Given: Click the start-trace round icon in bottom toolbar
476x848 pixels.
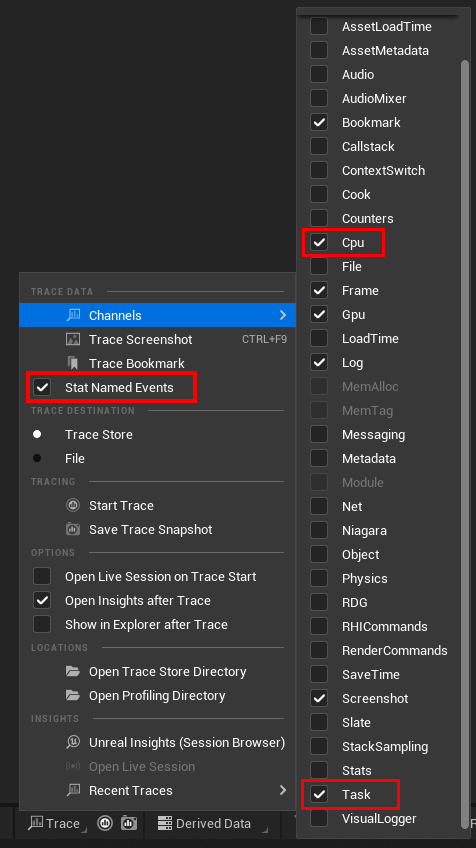Looking at the screenshot, I should click(105, 823).
